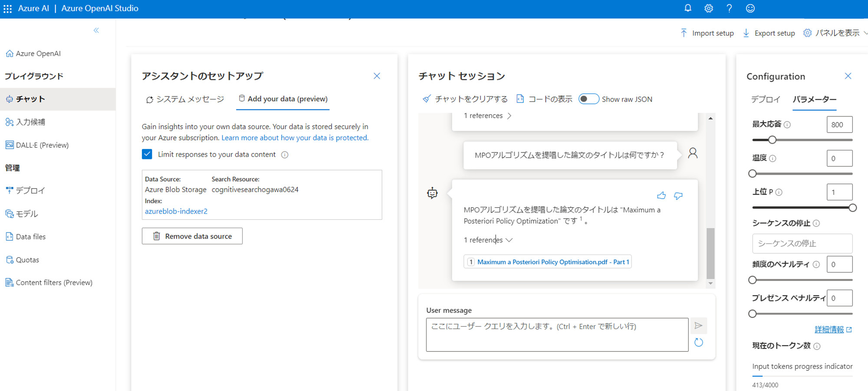The image size is (868, 391).
Task: Uncheck Limit responses to your data content
Action: point(147,154)
